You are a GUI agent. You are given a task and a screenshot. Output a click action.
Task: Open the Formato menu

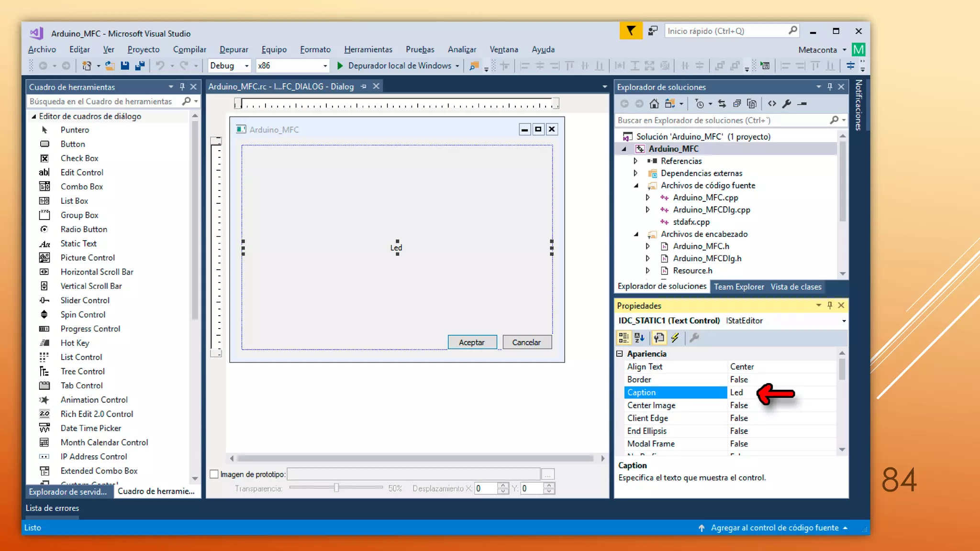coord(315,49)
